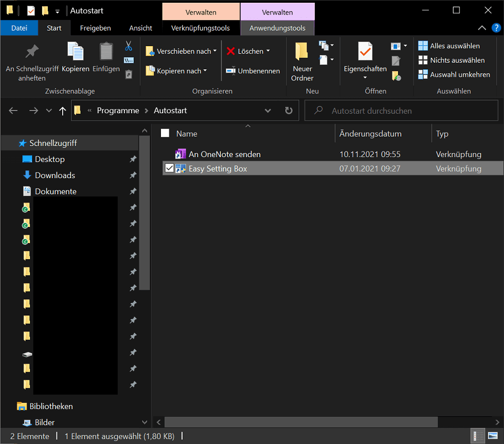The width and height of the screenshot is (504, 444).
Task: Click the properties icon in title bar
Action: [31, 11]
